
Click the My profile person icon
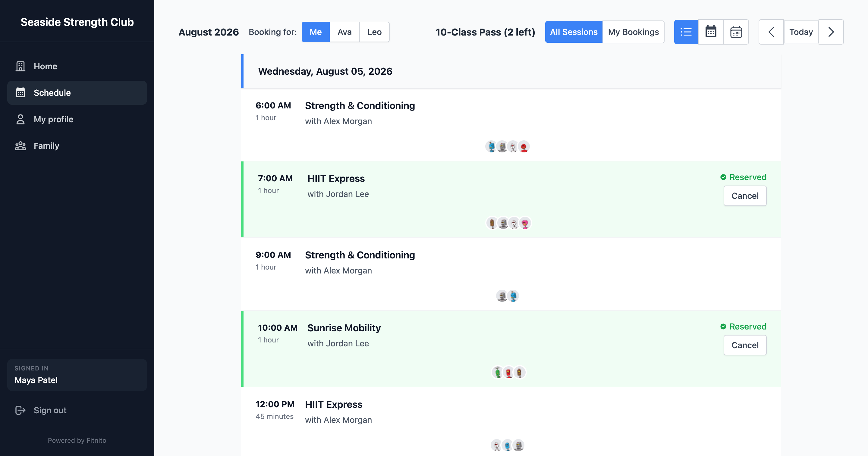click(x=20, y=119)
